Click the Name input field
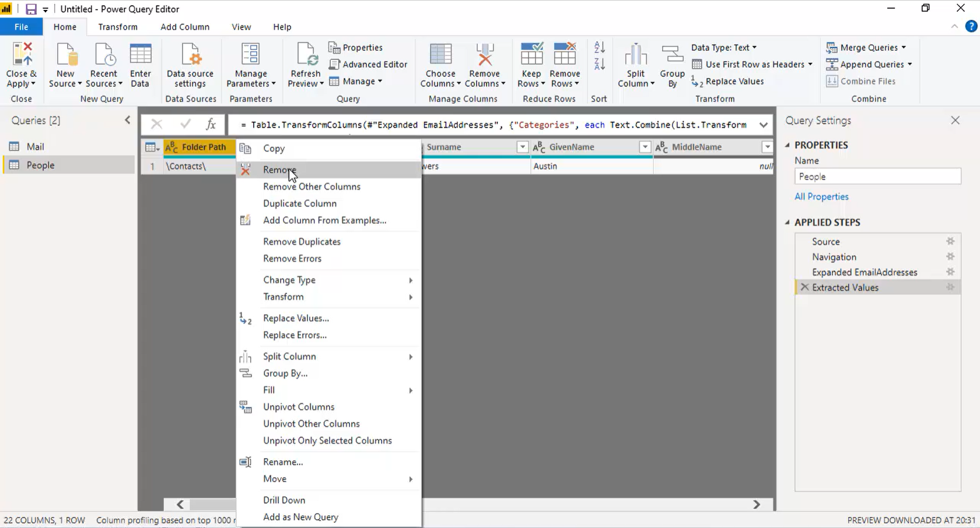 [x=878, y=177]
